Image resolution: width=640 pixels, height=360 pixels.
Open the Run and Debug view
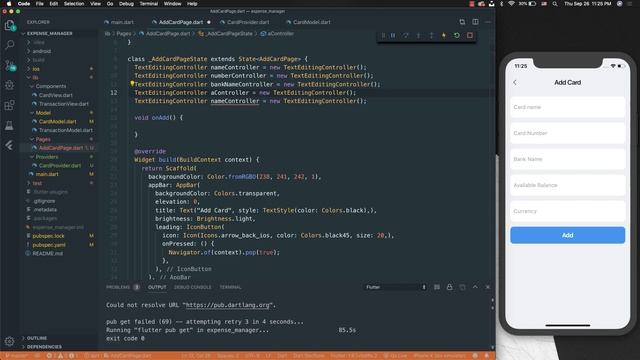[x=9, y=85]
